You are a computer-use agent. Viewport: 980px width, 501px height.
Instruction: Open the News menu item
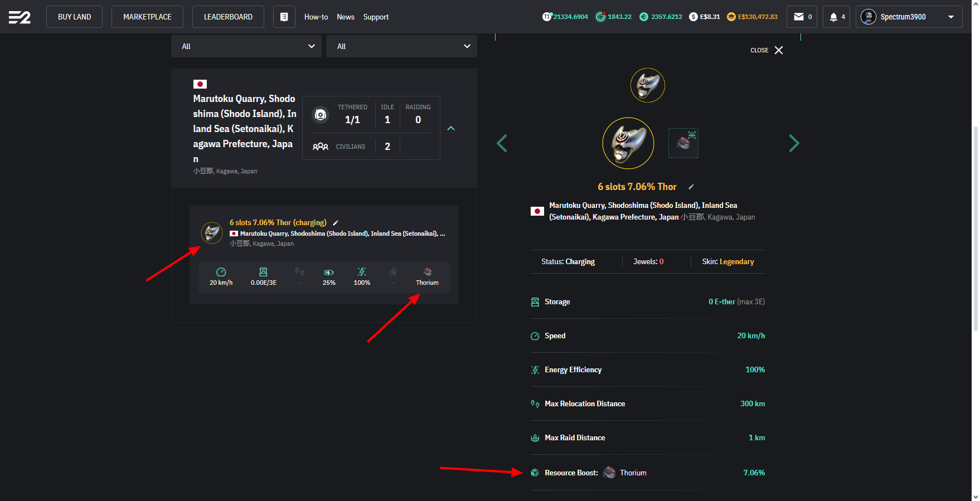pyautogui.click(x=345, y=17)
